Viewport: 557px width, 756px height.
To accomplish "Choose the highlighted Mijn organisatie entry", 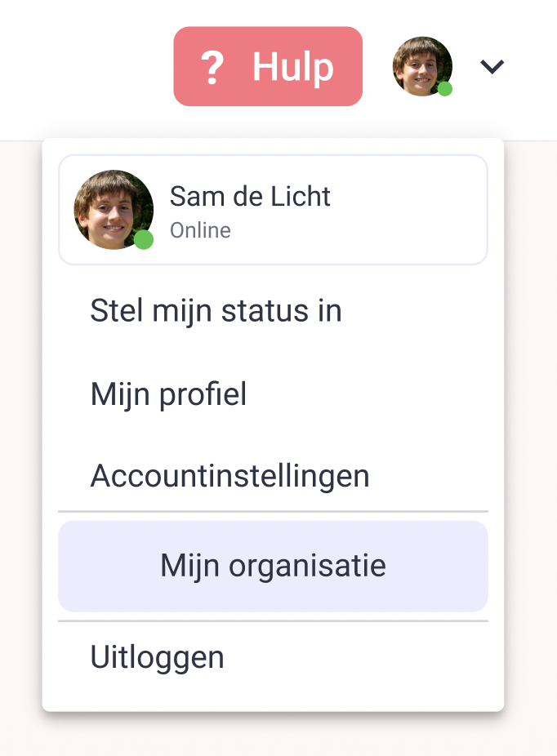I will click(273, 566).
